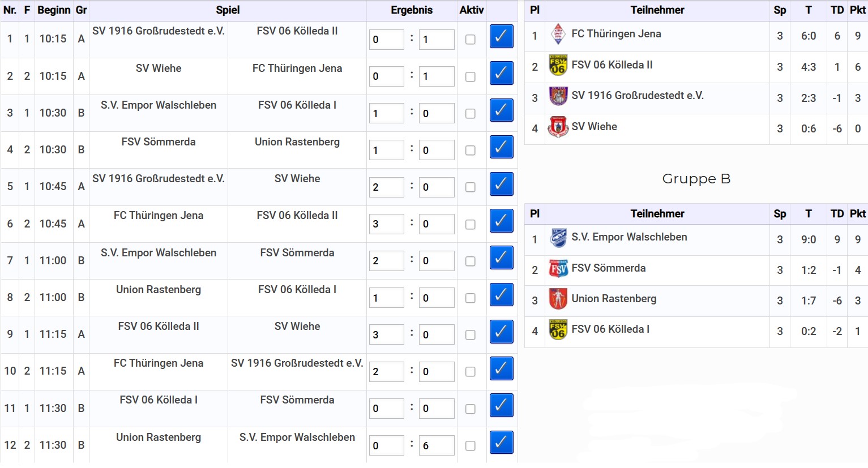Confirm match 6 result with blue checkmark

click(501, 221)
